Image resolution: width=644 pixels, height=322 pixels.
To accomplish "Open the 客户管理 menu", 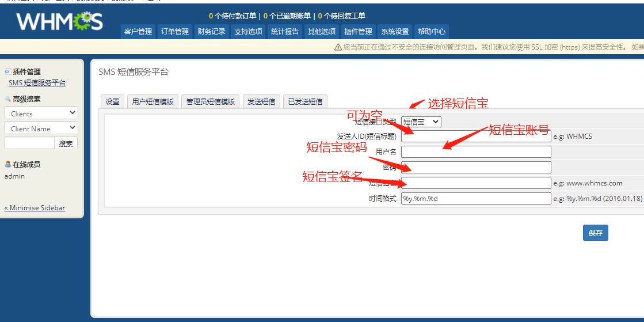I will coord(138,32).
